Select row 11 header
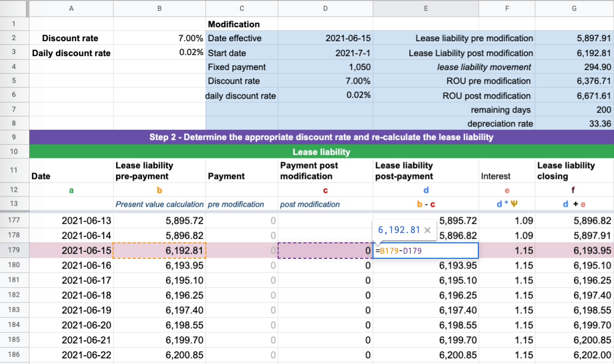 pos(14,170)
